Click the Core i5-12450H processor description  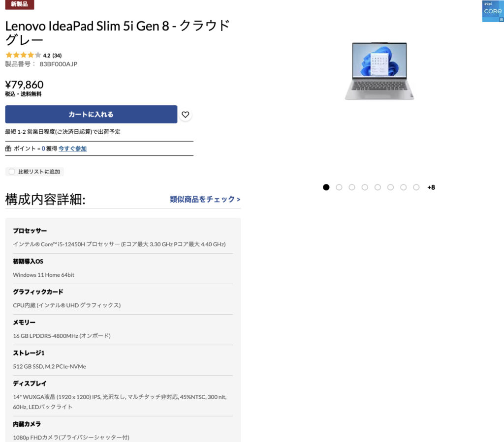point(119,244)
